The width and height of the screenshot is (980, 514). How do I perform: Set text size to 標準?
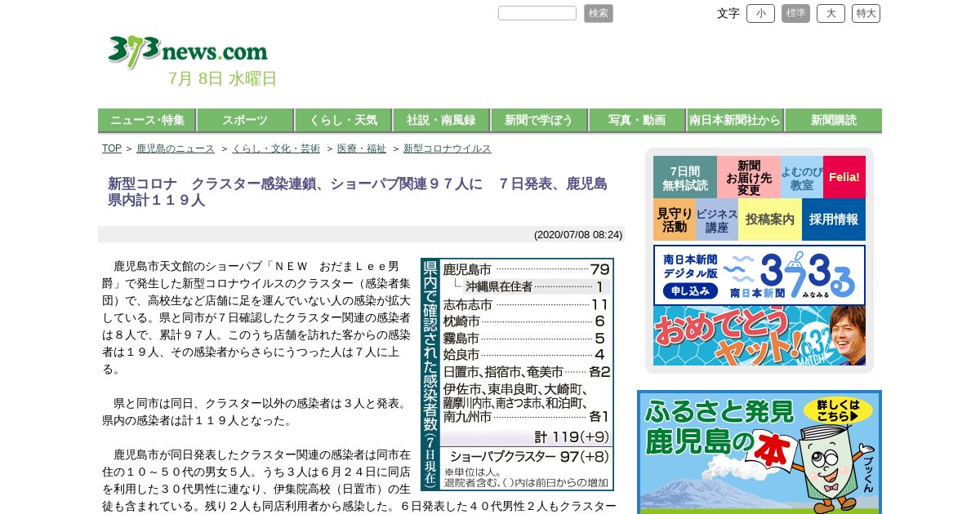pos(795,13)
